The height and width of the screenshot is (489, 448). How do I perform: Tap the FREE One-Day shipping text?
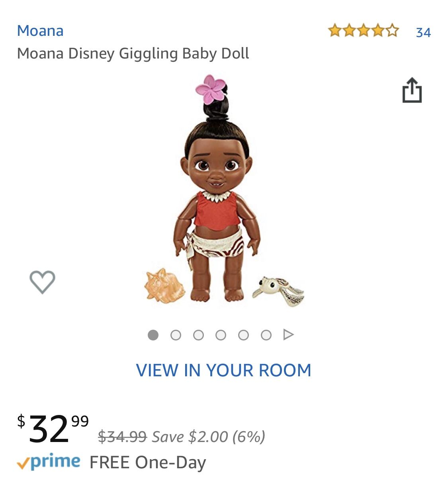click(x=148, y=462)
